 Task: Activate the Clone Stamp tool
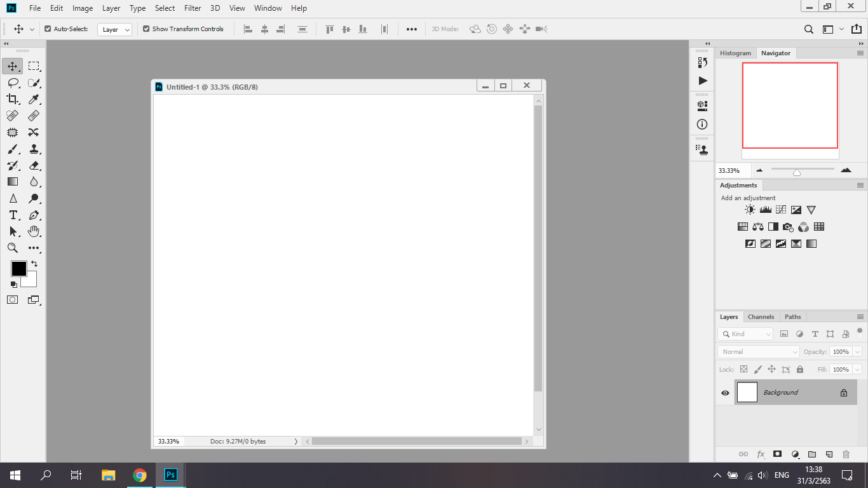34,149
